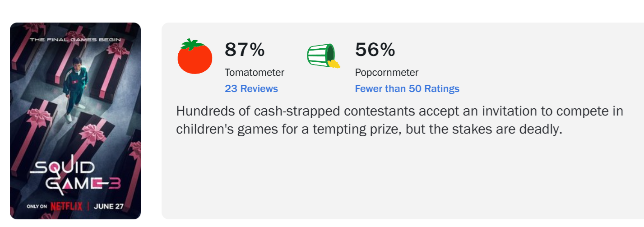
Task: Click the empty gray area below the synopsis
Action: tap(402, 178)
